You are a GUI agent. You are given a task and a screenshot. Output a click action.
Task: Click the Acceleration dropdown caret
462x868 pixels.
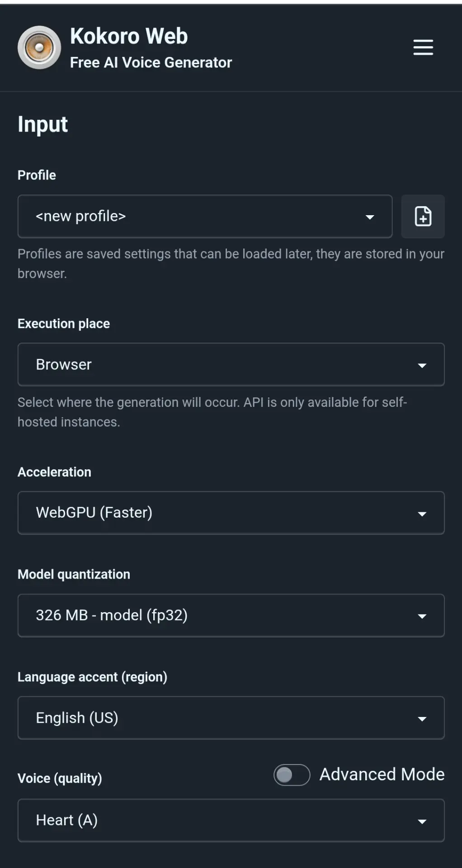click(422, 514)
